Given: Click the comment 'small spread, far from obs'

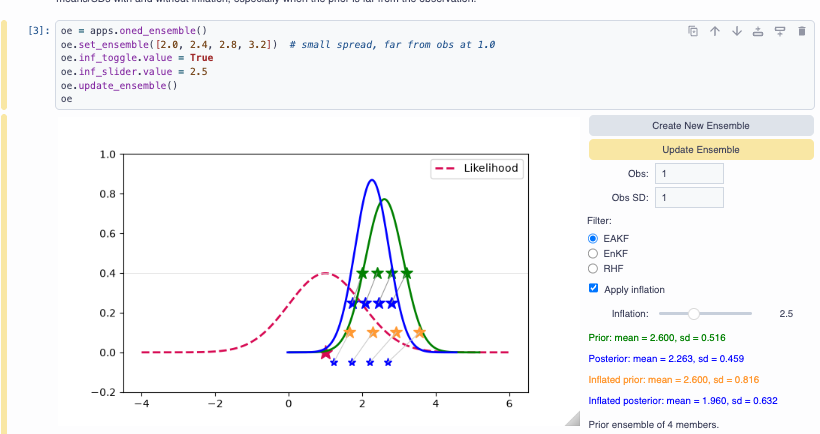Looking at the screenshot, I should click(x=392, y=44).
